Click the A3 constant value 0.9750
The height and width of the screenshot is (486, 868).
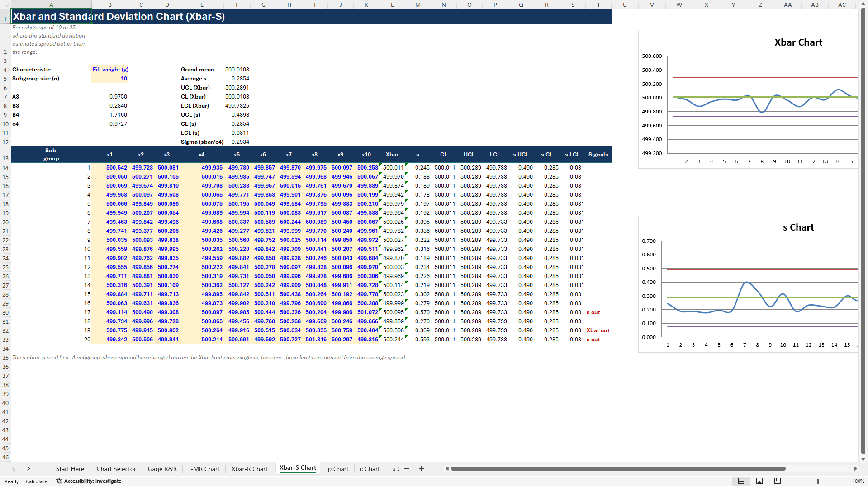click(x=110, y=96)
